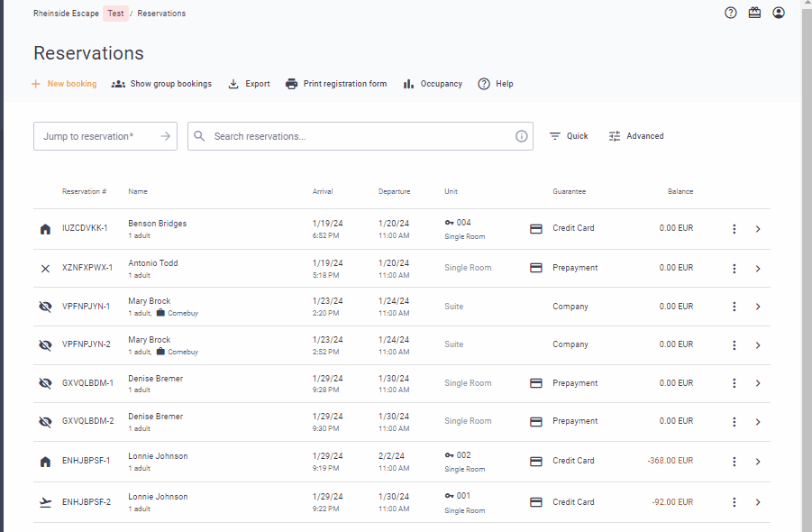Image resolution: width=812 pixels, height=532 pixels.
Task: Click canceled X icon for XZNFXPWX-1
Action: pos(45,269)
